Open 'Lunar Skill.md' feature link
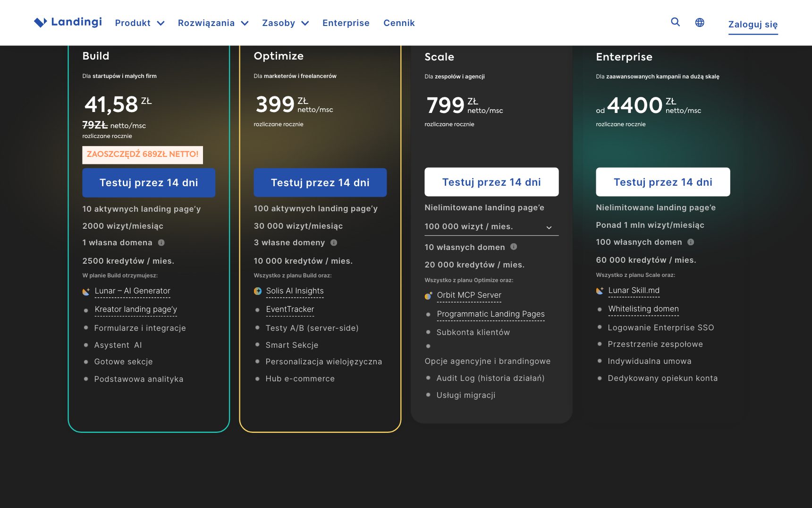 coord(634,291)
